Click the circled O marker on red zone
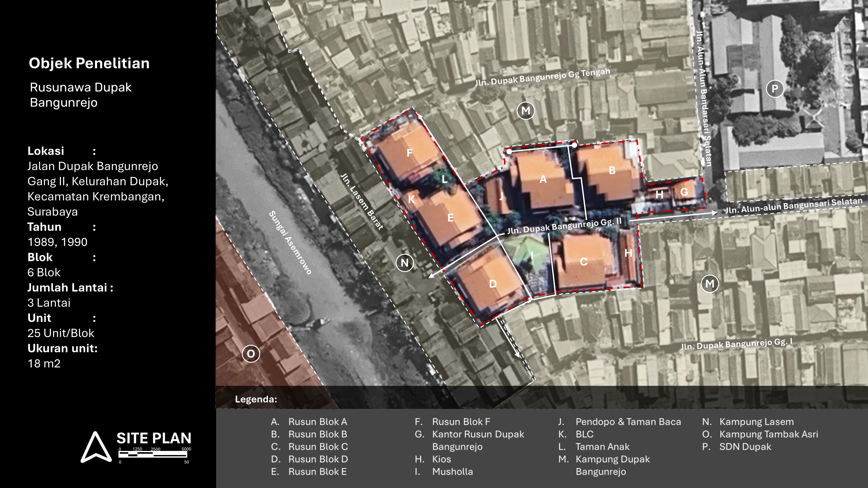868x488 pixels. [x=251, y=354]
